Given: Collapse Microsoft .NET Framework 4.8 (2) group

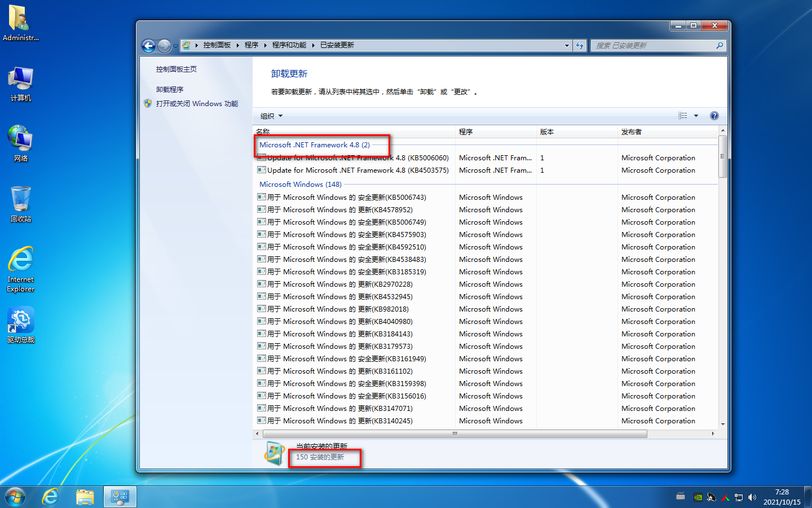Looking at the screenshot, I should coord(315,145).
